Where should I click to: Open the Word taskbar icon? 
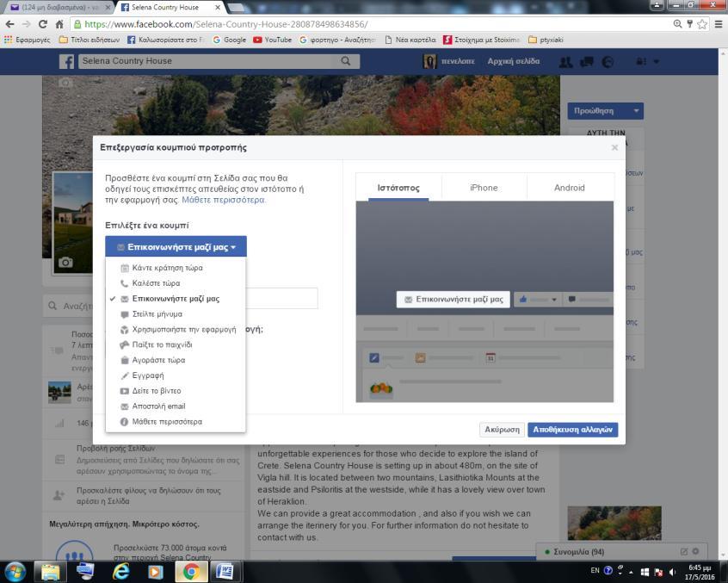225,572
